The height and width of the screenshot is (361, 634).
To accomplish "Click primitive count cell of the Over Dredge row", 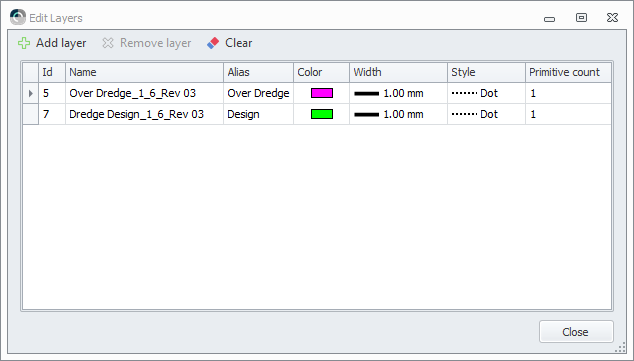I will (568, 93).
